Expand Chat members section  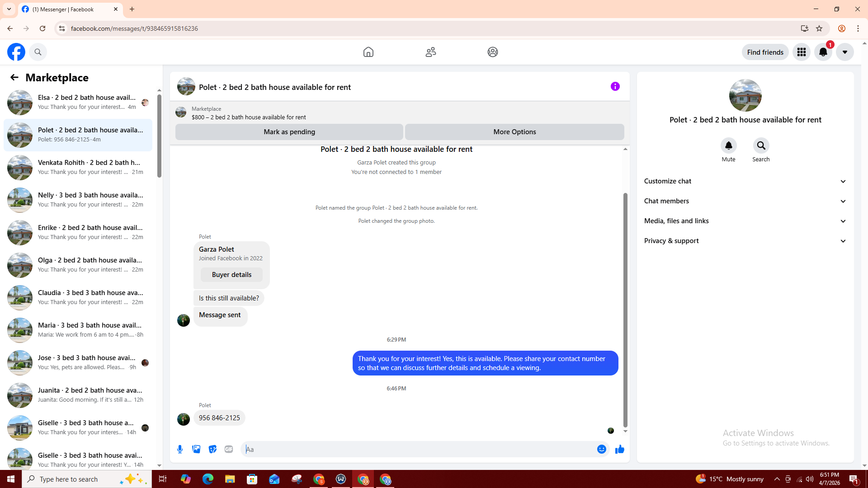tap(745, 201)
